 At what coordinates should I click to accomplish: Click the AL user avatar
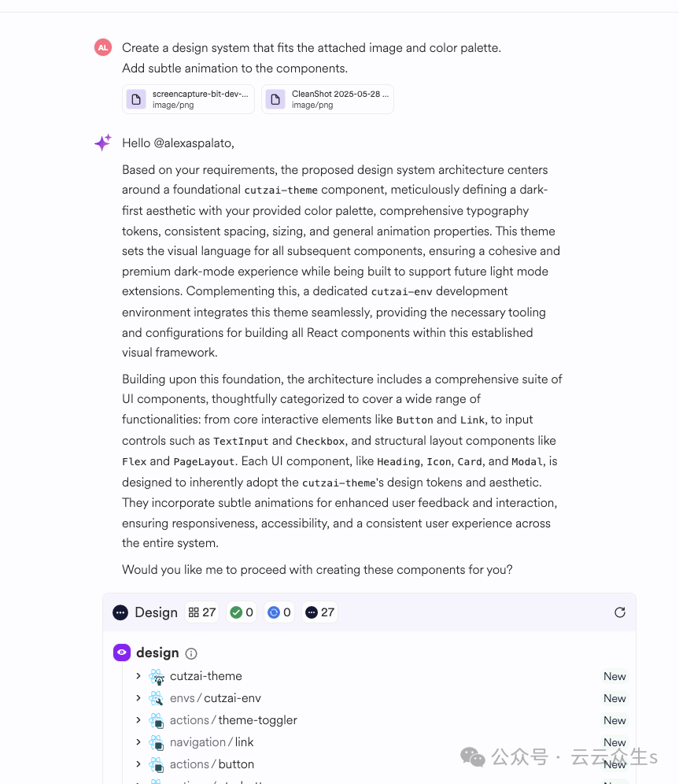tap(103, 48)
